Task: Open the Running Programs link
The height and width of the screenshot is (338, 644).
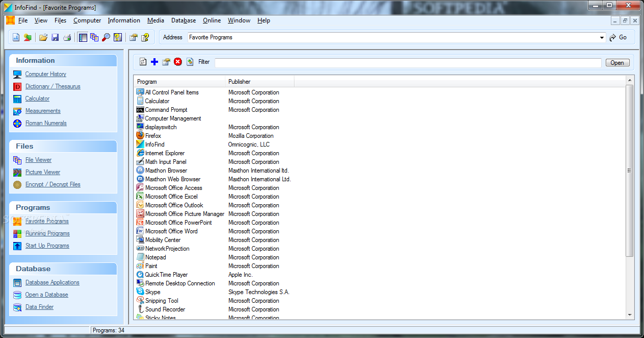Action: (x=47, y=233)
